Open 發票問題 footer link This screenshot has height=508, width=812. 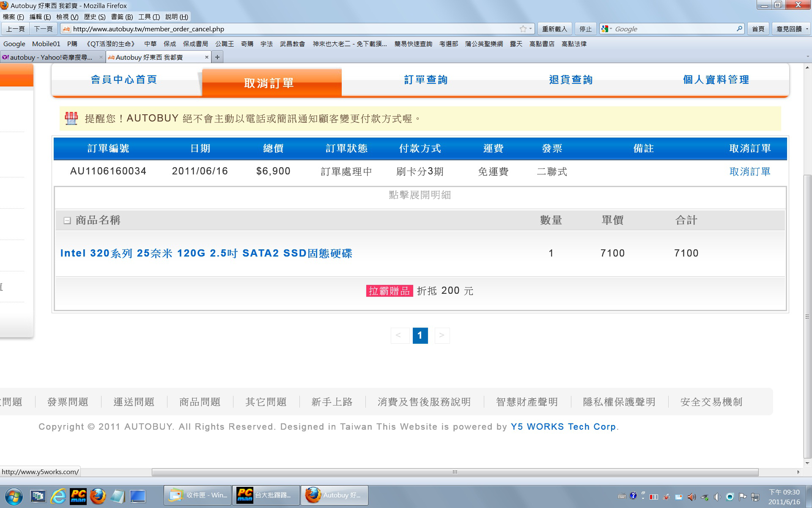coord(68,402)
